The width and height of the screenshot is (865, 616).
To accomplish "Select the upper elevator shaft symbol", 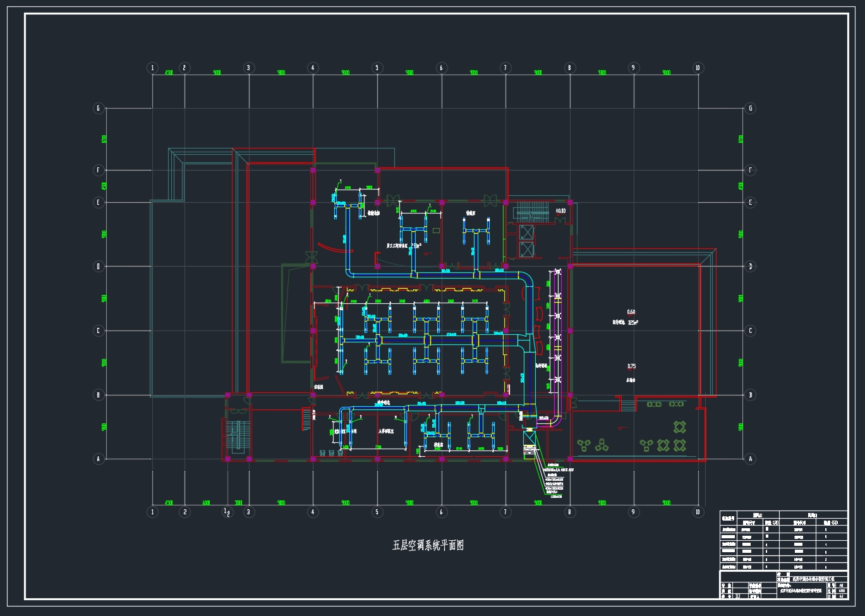I will [x=526, y=232].
